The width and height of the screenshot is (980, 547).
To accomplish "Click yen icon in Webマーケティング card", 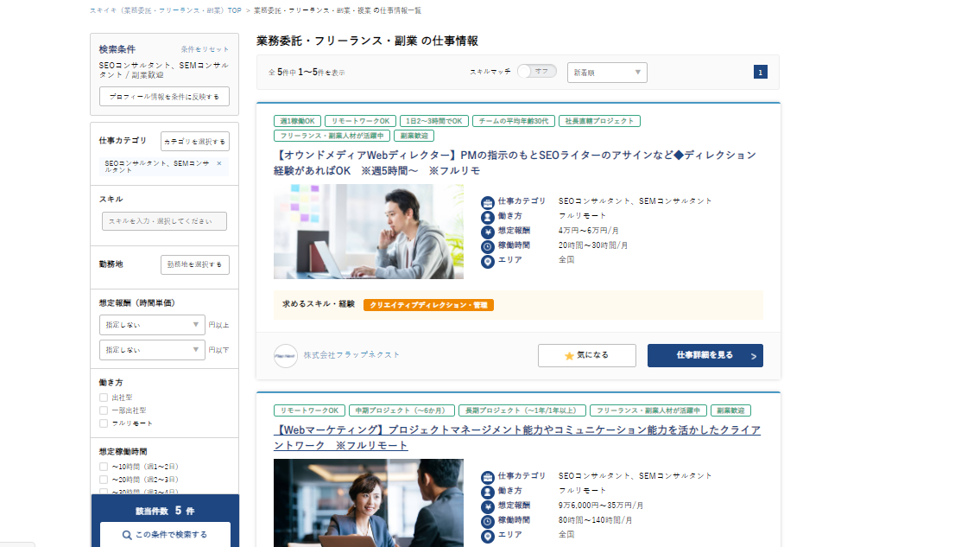I will coord(488,507).
